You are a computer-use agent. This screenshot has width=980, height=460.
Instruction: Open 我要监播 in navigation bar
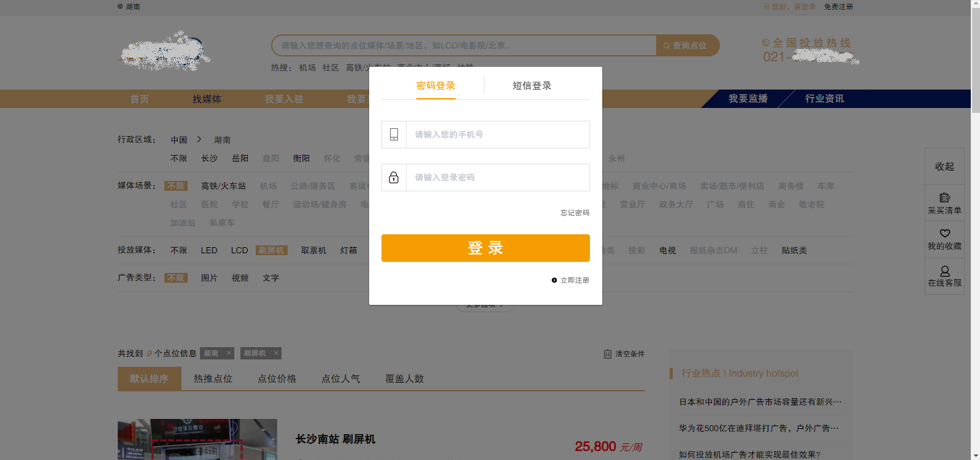click(x=748, y=99)
